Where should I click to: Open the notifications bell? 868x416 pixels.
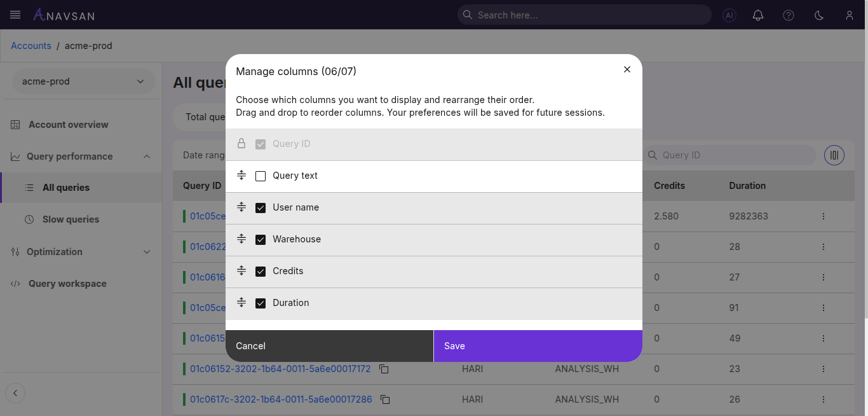point(758,15)
